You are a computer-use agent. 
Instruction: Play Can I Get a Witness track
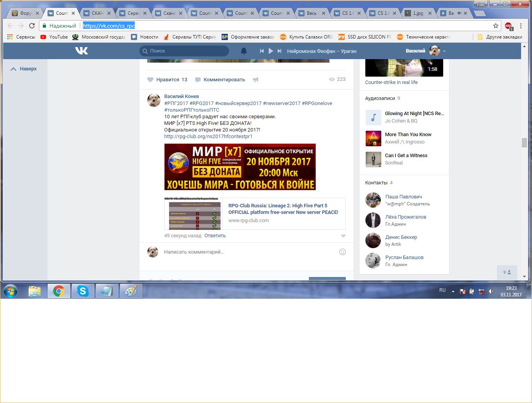(x=373, y=159)
